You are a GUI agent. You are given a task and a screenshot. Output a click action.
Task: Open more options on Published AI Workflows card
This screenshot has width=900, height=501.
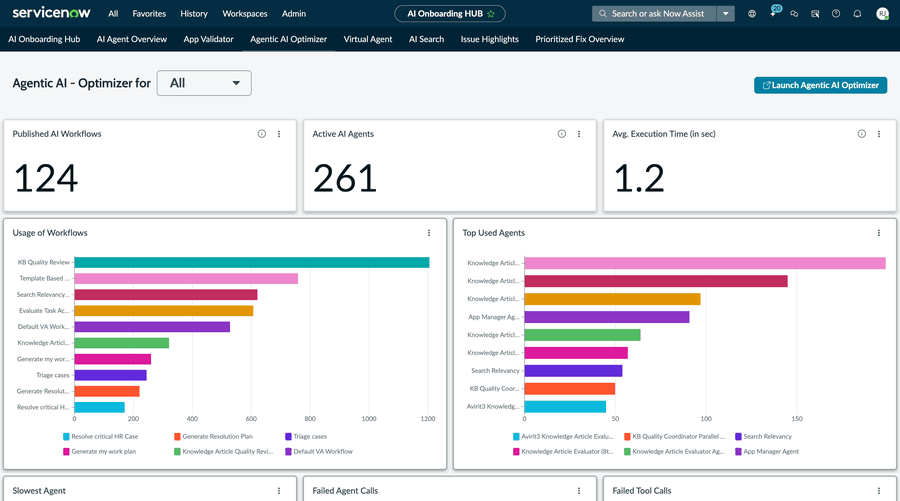[279, 134]
